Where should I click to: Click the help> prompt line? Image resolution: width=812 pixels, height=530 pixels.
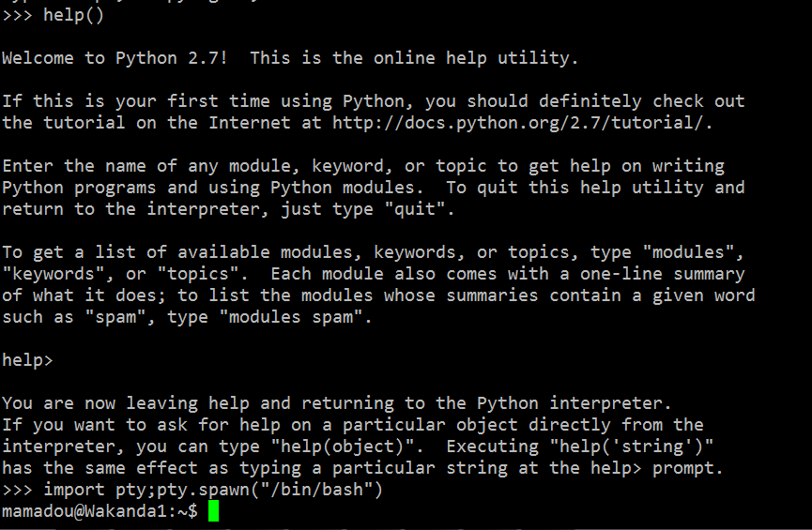tap(27, 360)
